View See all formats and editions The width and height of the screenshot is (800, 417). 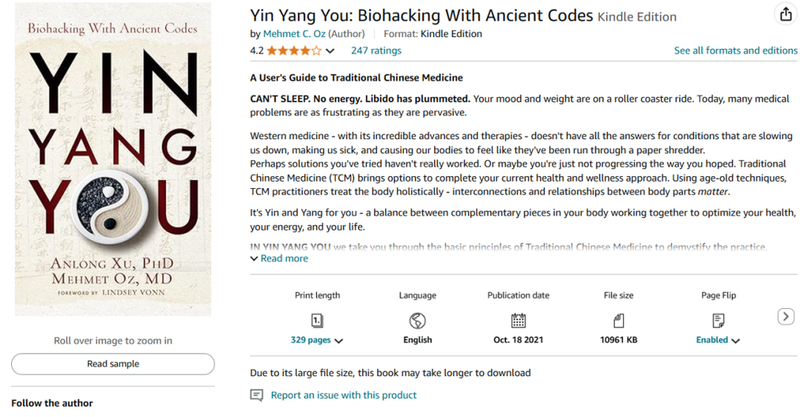[735, 50]
